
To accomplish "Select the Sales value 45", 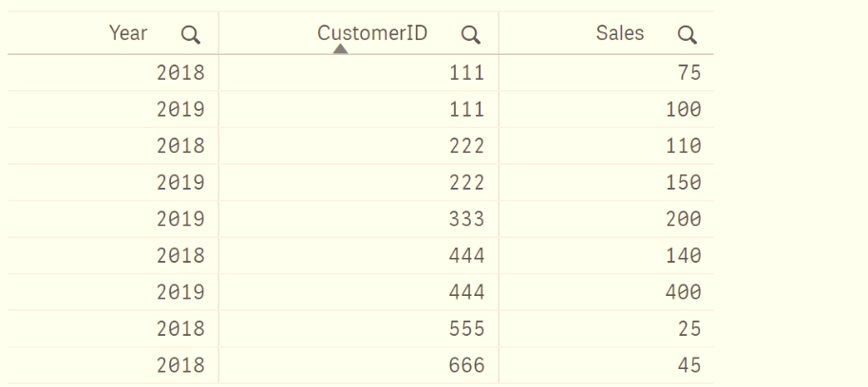I will click(689, 365).
